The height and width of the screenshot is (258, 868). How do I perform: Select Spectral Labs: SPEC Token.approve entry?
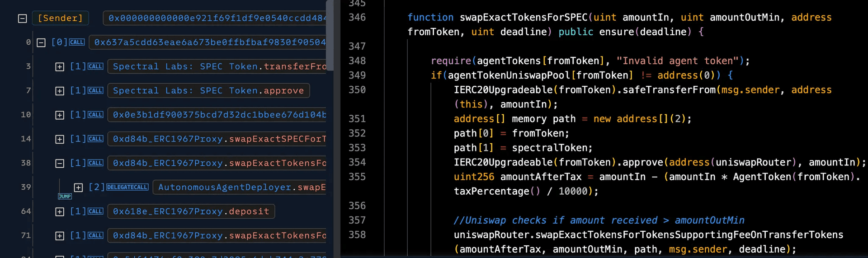point(208,90)
